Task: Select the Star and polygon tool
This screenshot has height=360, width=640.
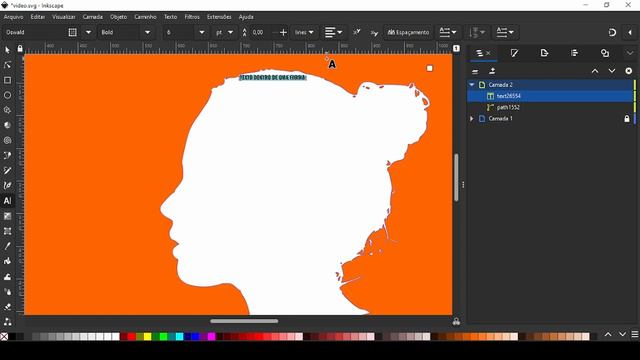Action: pos(7,110)
